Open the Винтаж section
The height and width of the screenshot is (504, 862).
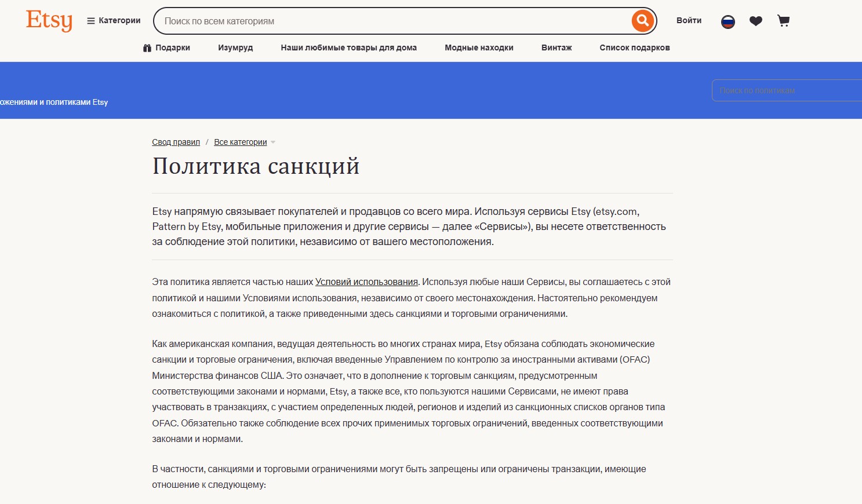click(557, 48)
